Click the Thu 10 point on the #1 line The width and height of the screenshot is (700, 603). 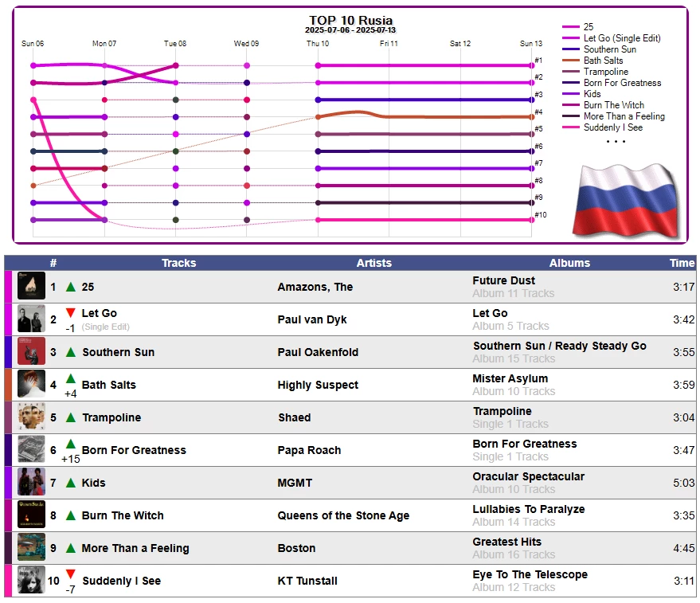[318, 65]
